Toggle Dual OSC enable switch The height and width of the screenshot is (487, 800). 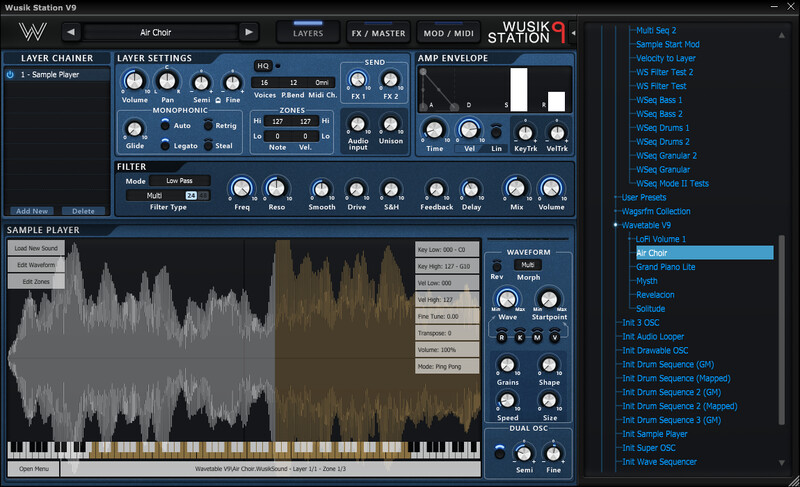[x=500, y=452]
